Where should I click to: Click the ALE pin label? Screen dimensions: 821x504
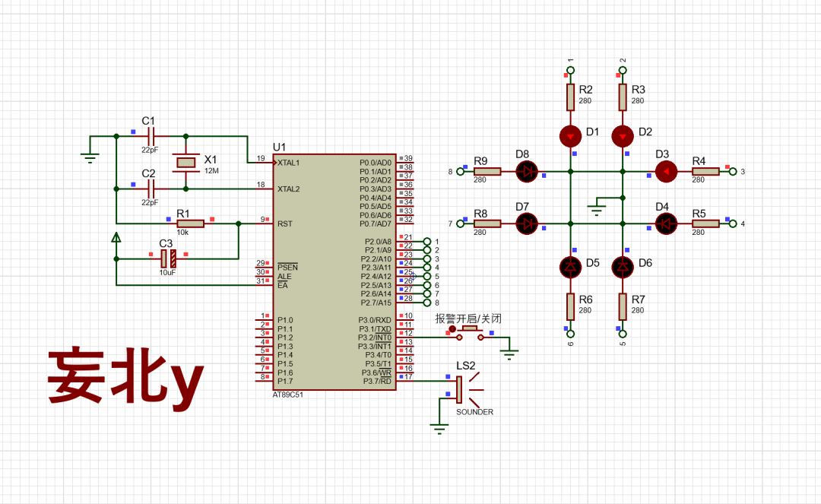284,277
